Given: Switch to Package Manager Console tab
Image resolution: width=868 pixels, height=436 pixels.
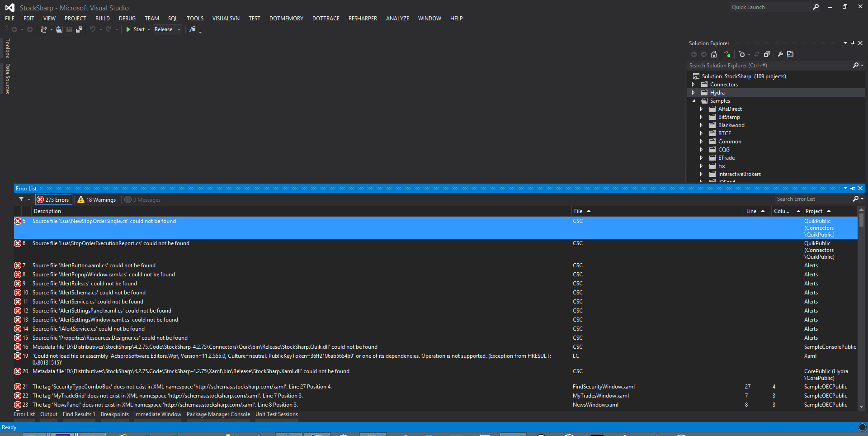Looking at the screenshot, I should (x=218, y=414).
